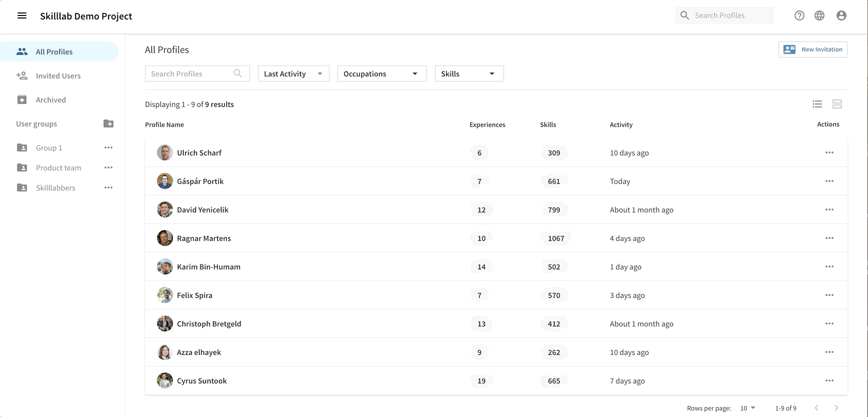The width and height of the screenshot is (868, 417).
Task: Switch to compact list view icon
Action: [x=817, y=104]
